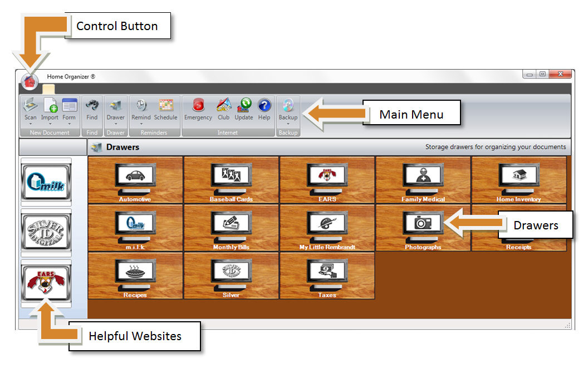Open the Taxes drawer
This screenshot has width=588, height=373.
coord(327,276)
